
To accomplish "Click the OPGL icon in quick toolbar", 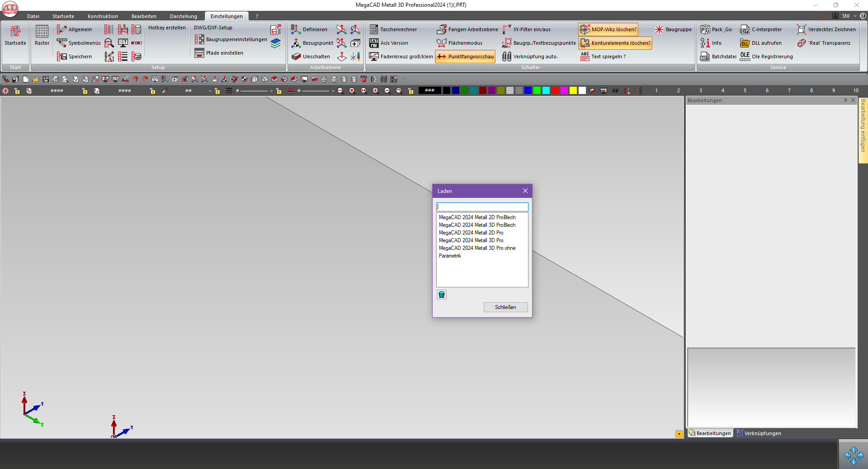I will tap(364, 79).
